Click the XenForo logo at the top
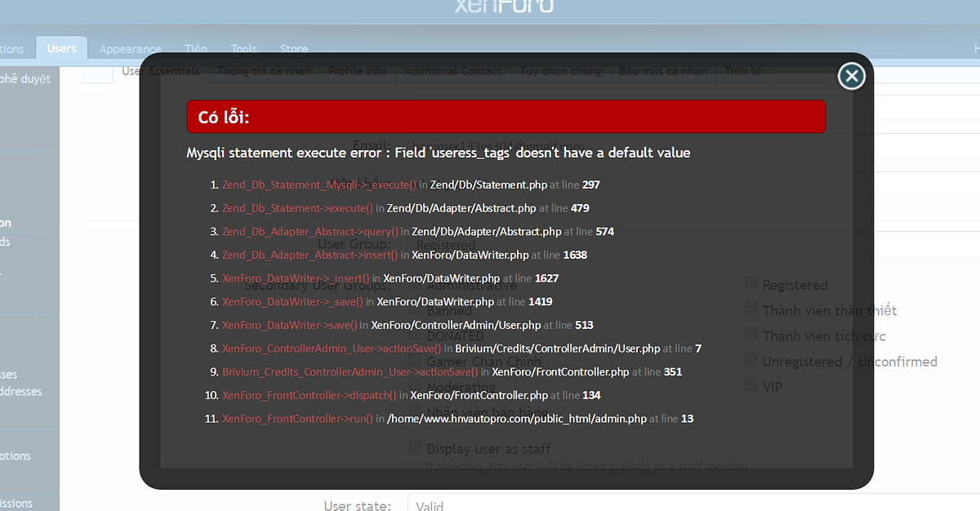The image size is (980, 511). [x=504, y=7]
